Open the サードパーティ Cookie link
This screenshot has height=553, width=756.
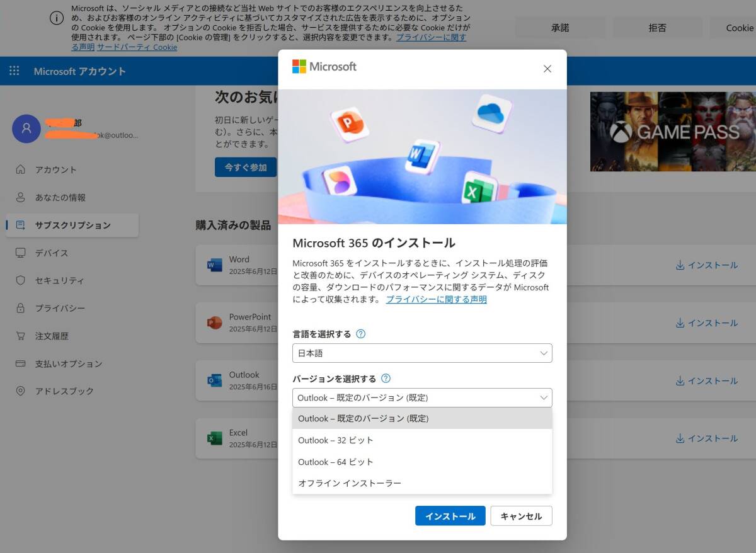pyautogui.click(x=137, y=47)
